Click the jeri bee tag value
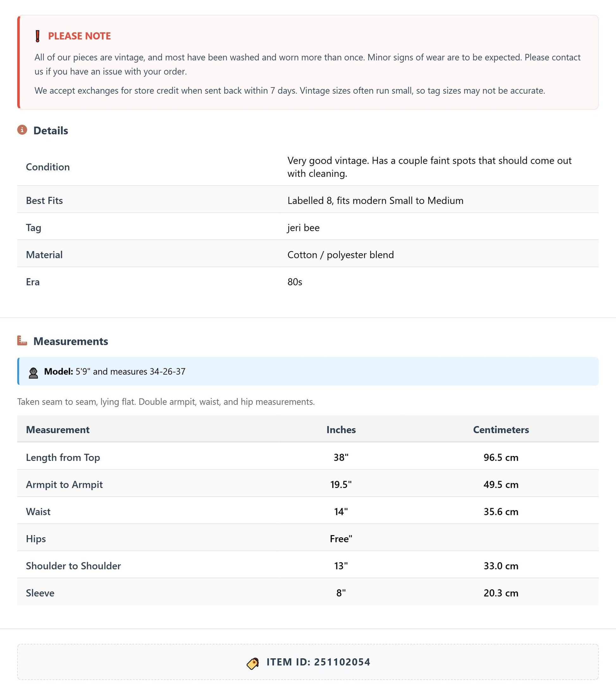Screen dimensions: 616x695 point(303,227)
